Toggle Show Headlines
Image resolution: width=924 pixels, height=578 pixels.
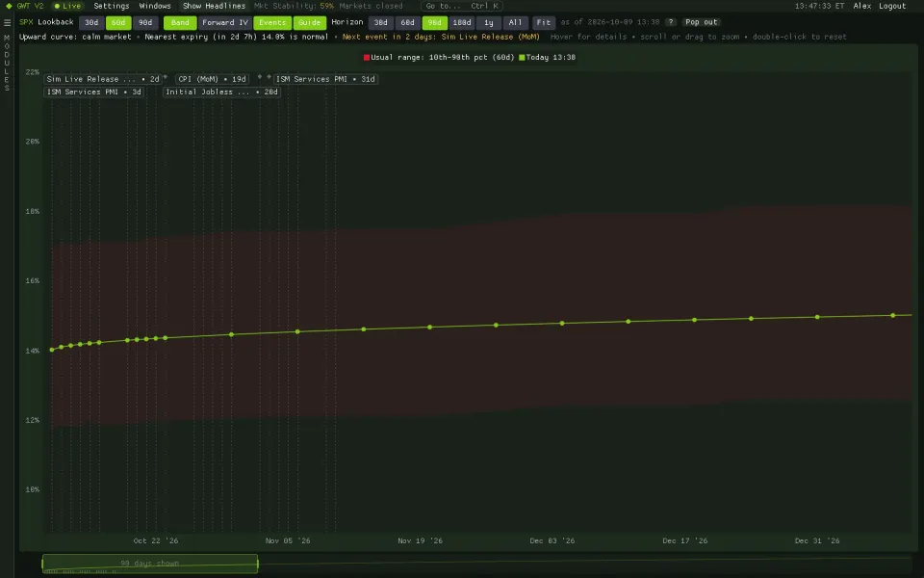click(x=214, y=6)
